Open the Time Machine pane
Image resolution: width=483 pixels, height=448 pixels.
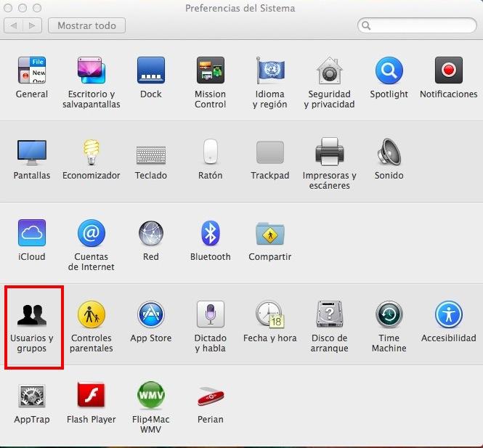tap(389, 314)
